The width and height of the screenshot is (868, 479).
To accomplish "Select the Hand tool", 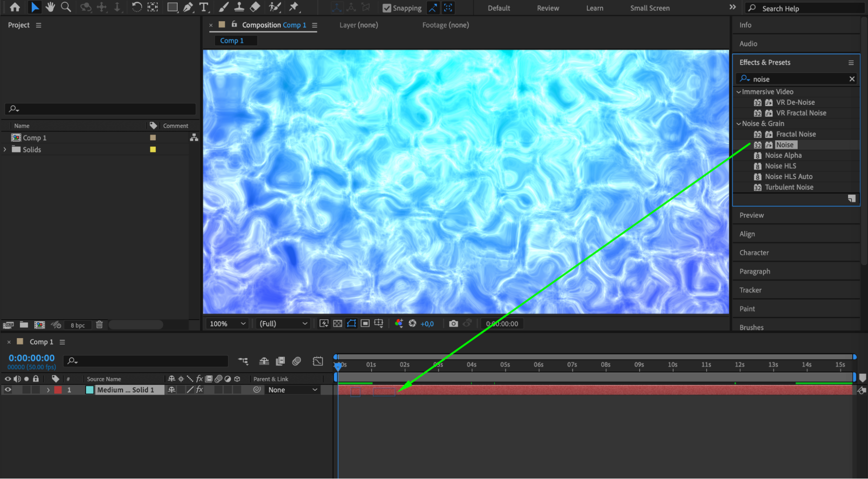I will click(50, 7).
